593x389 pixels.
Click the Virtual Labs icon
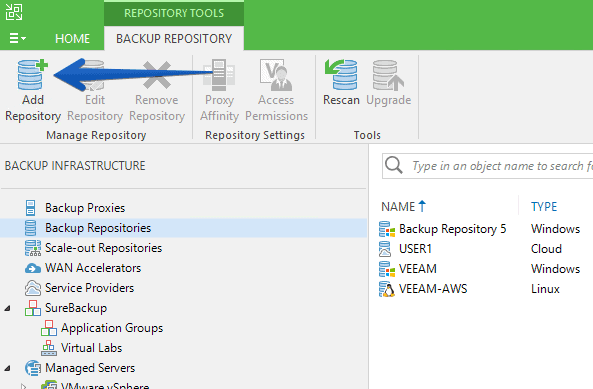(49, 348)
